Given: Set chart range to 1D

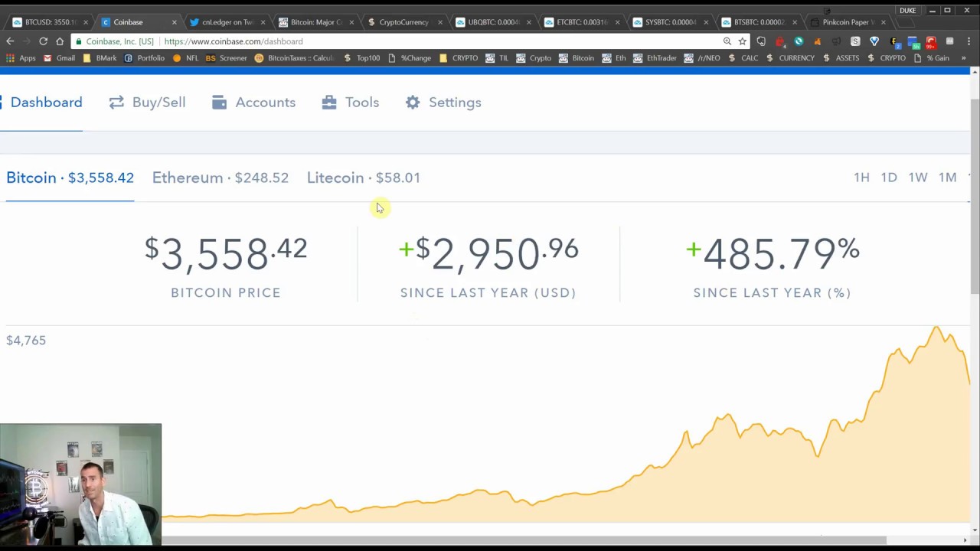Looking at the screenshot, I should coord(889,178).
